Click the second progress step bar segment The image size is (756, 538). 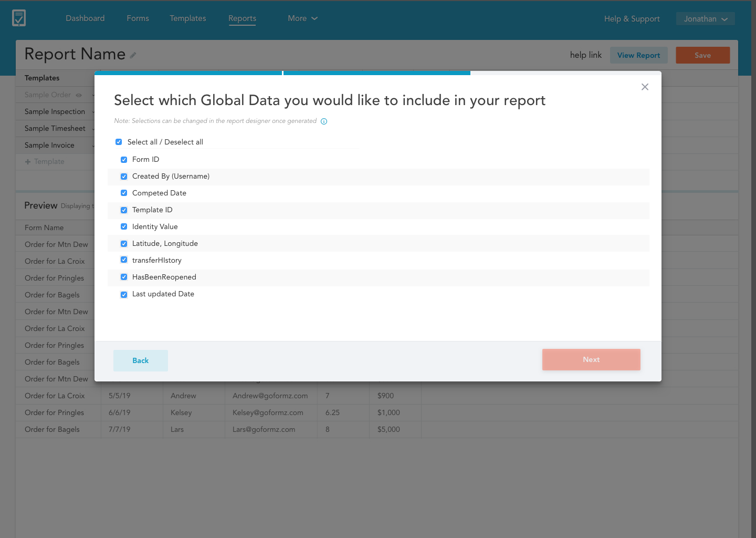(376, 73)
